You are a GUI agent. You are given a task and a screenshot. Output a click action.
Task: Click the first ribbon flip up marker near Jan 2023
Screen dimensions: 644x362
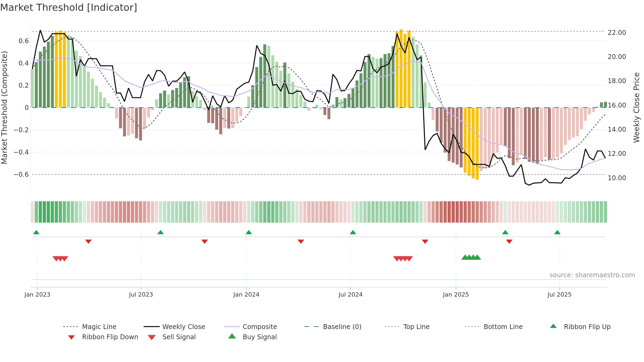pos(36,232)
